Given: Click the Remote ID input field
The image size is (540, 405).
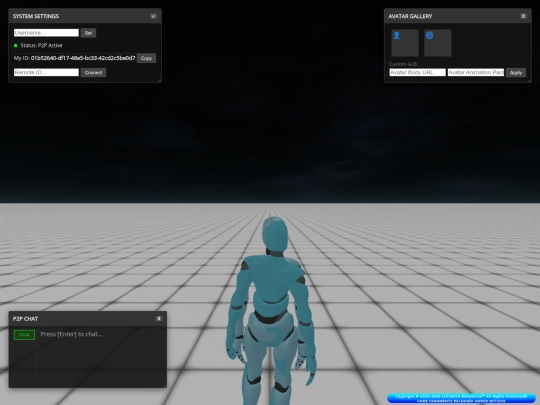Looking at the screenshot, I should [46, 72].
